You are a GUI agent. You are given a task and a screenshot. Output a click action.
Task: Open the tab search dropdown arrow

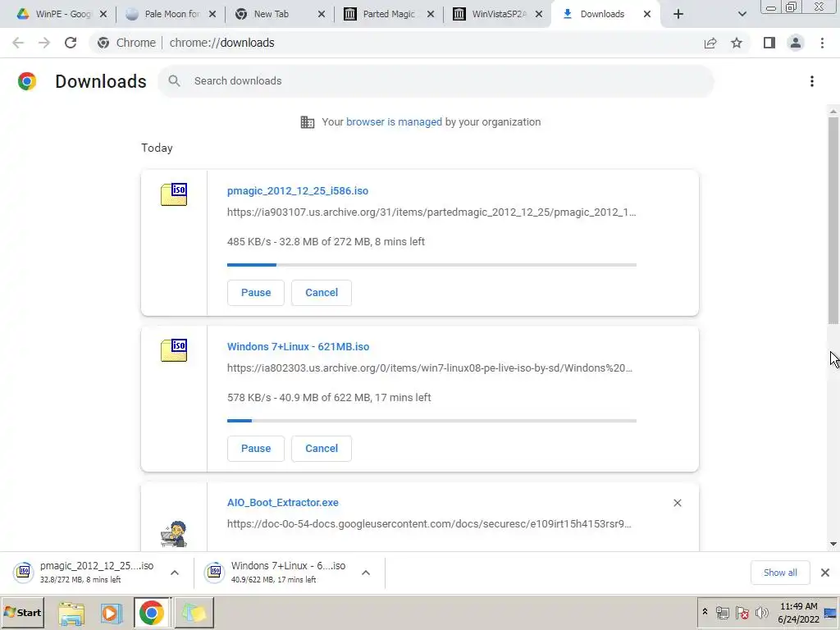coord(742,14)
